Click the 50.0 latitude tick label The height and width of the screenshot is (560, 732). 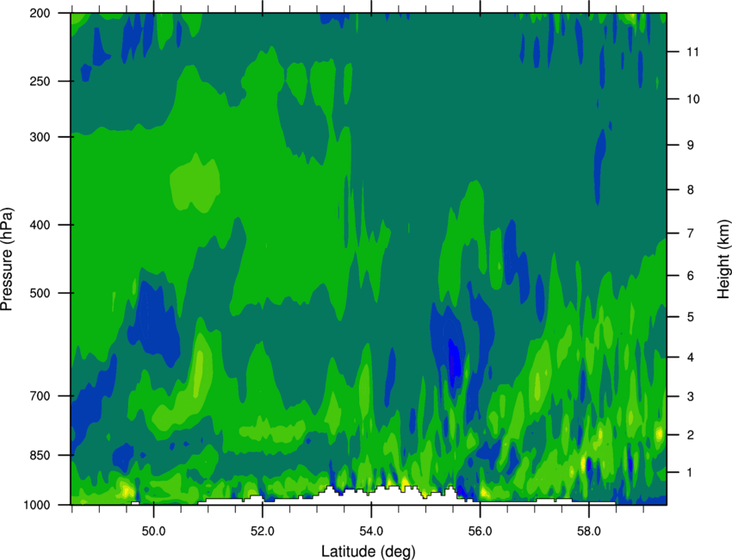tap(153, 532)
